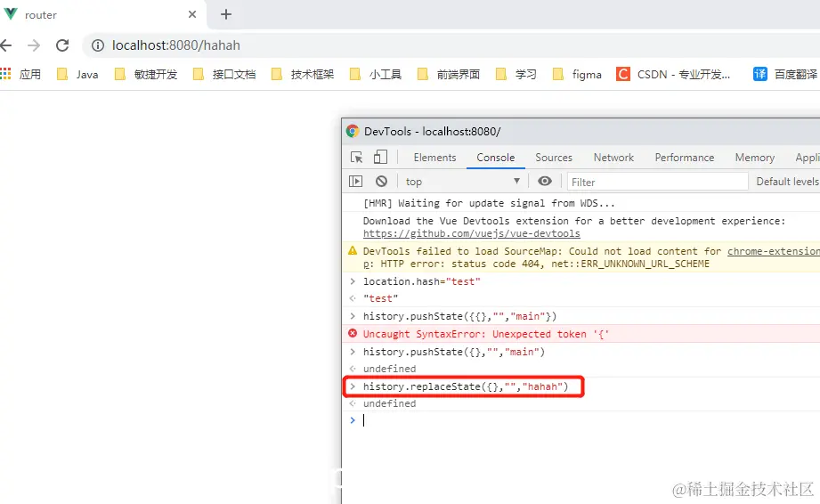Viewport: 820px width, 504px height.
Task: Close the router browser tab
Action: click(192, 14)
